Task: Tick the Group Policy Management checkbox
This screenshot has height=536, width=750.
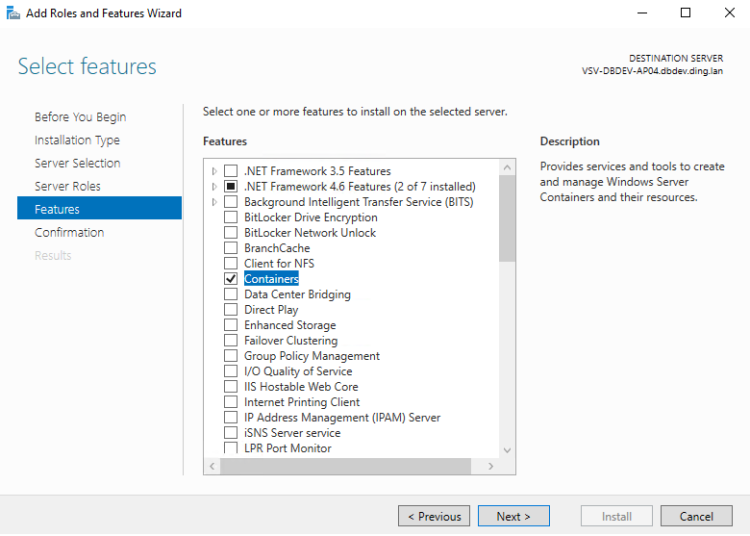Action: 231,356
